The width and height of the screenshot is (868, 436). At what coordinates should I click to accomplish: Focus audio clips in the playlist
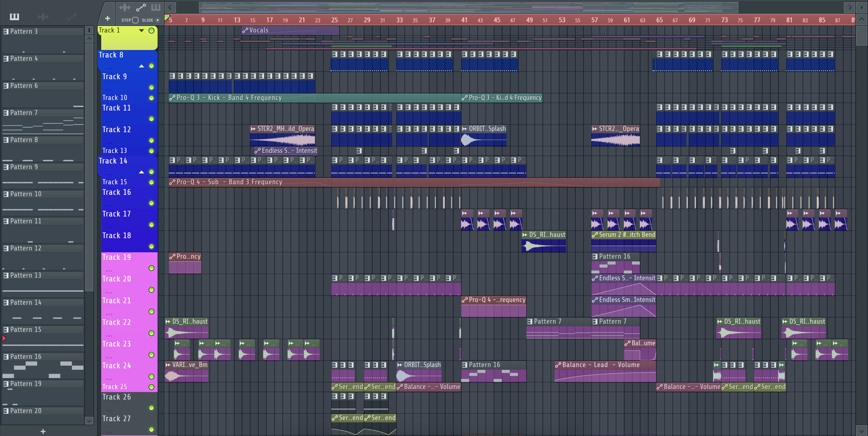[x=124, y=7]
